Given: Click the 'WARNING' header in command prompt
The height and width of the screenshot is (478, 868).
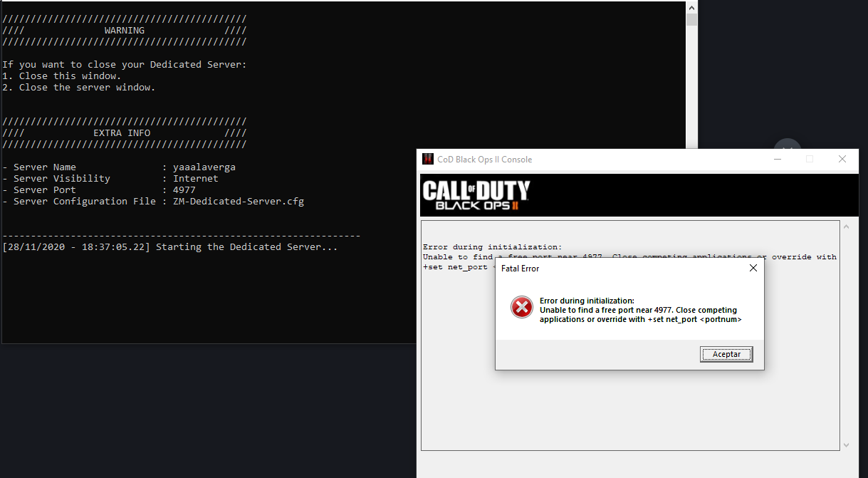Looking at the screenshot, I should (125, 31).
